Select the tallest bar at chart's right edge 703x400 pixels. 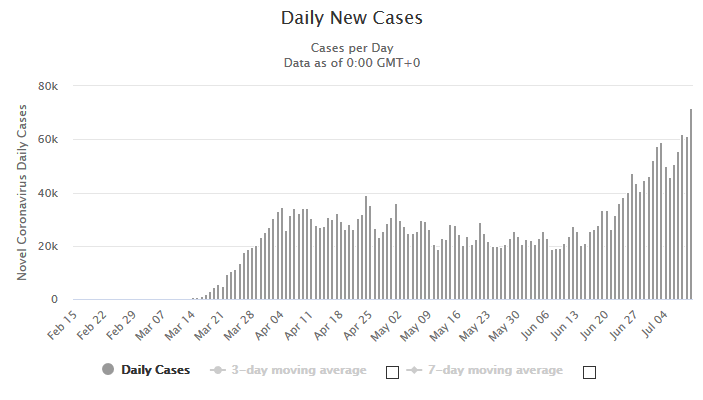tap(691, 204)
